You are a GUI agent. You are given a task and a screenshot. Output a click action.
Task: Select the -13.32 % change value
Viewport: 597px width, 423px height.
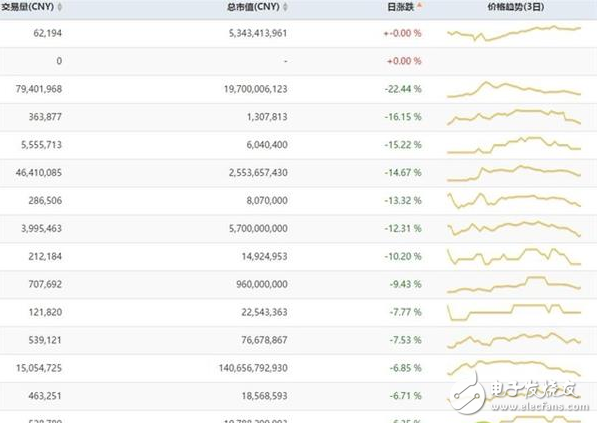coord(403,201)
